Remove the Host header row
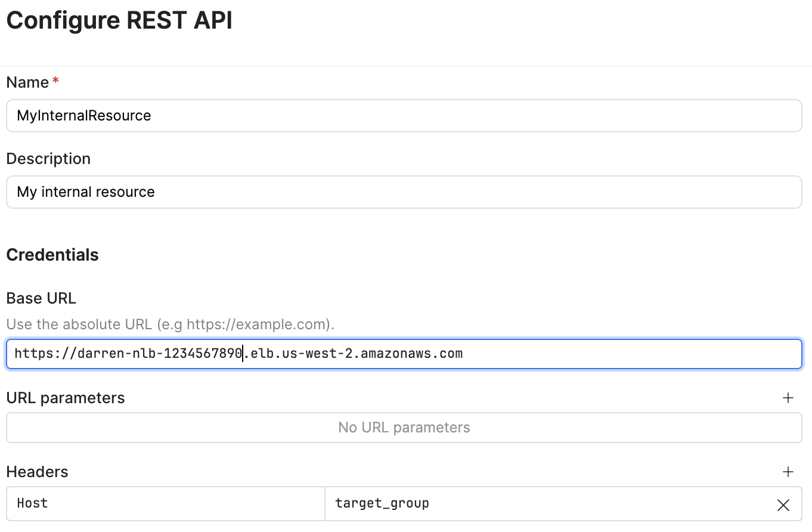 [x=783, y=505]
